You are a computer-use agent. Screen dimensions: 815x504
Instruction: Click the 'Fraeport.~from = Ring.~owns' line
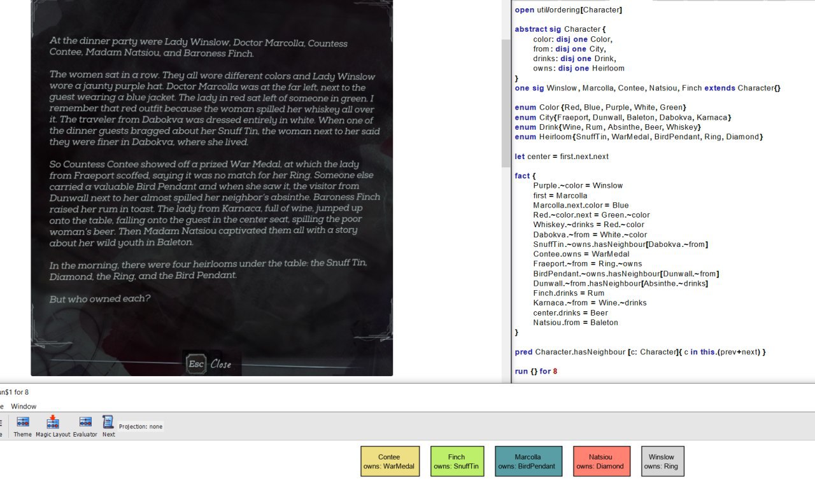pos(587,264)
